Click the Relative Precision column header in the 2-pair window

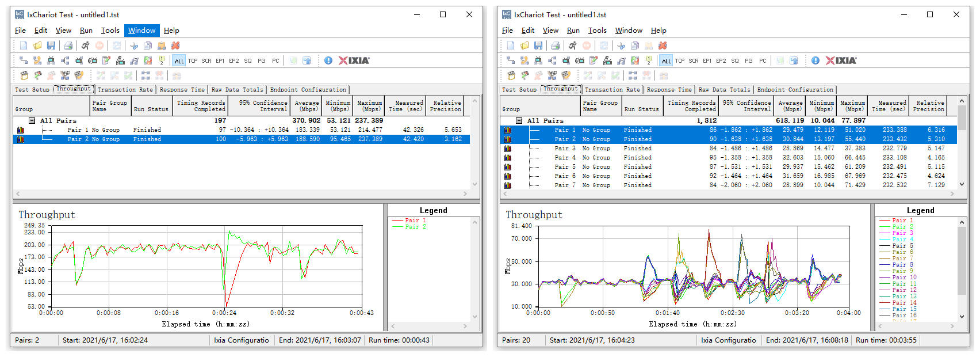[446, 106]
